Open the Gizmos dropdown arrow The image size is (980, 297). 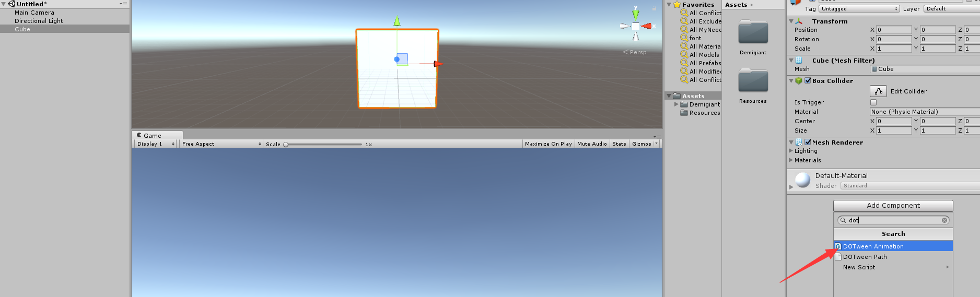pyautogui.click(x=657, y=144)
